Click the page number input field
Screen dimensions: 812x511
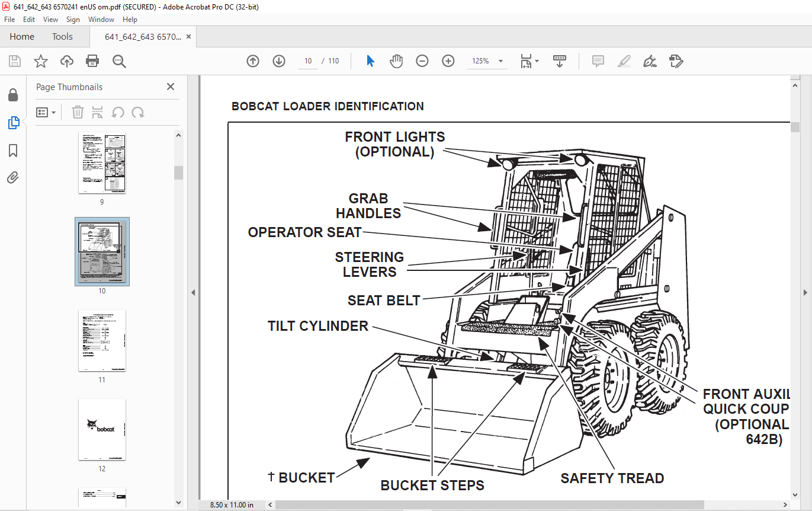tap(308, 61)
